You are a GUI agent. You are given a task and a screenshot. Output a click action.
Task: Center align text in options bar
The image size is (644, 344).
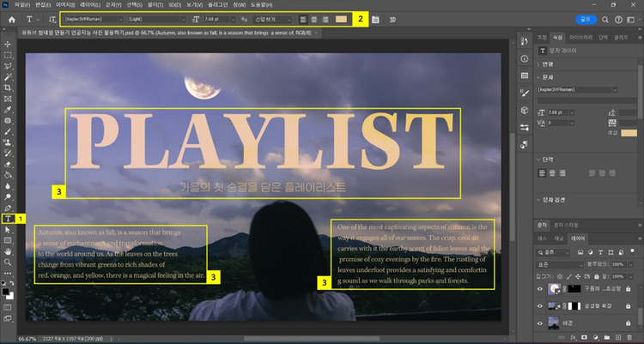click(314, 19)
